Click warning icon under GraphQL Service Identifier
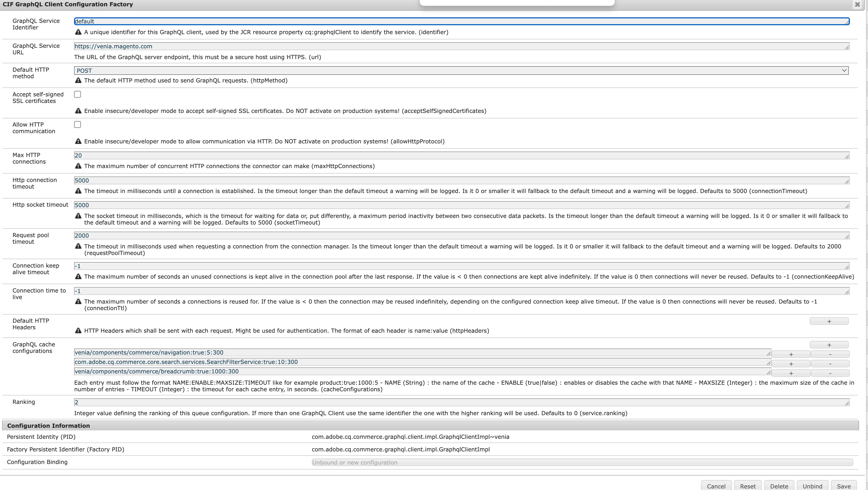 coord(78,32)
